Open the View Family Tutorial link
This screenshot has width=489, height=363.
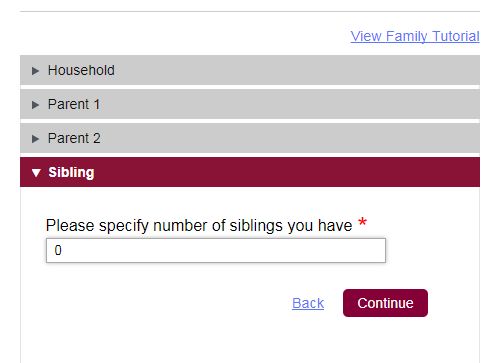(x=415, y=36)
